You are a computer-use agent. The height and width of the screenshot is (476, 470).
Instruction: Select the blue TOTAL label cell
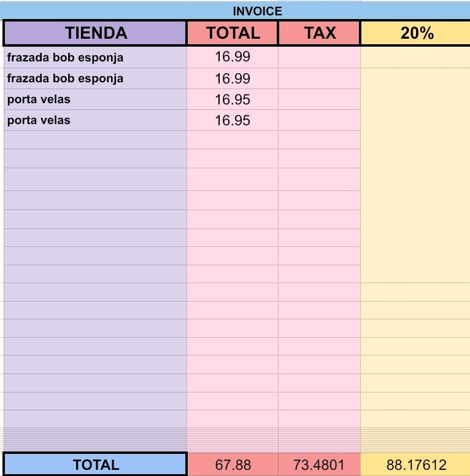(95, 464)
